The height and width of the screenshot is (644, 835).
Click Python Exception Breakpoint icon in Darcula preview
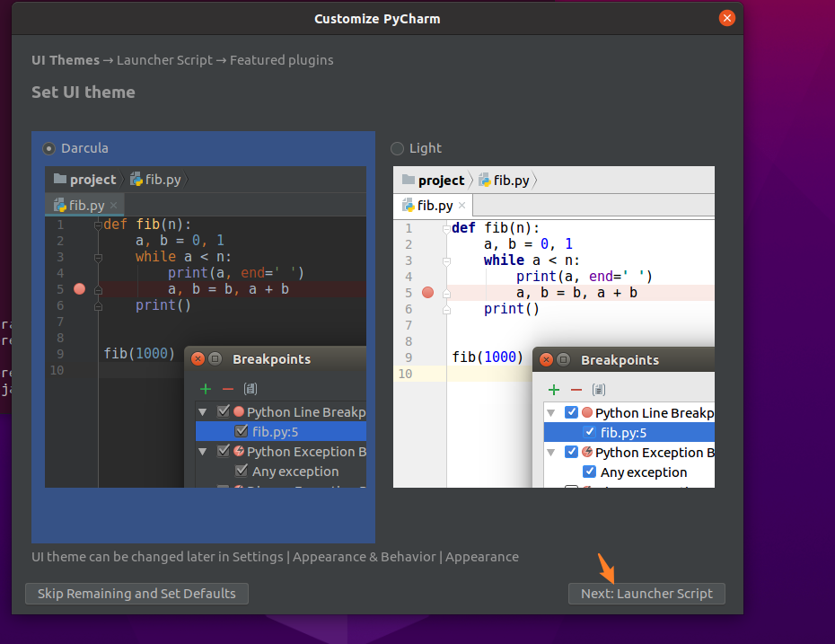pyautogui.click(x=239, y=451)
